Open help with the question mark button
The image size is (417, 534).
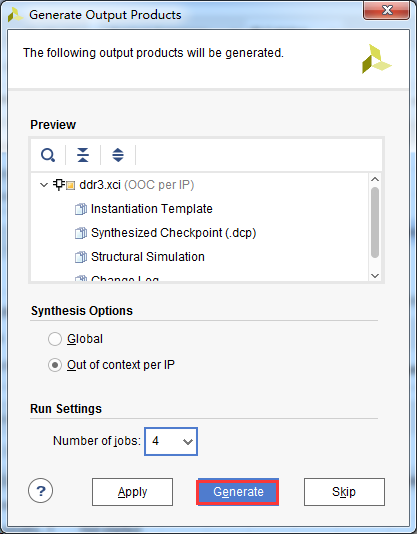[x=41, y=491]
